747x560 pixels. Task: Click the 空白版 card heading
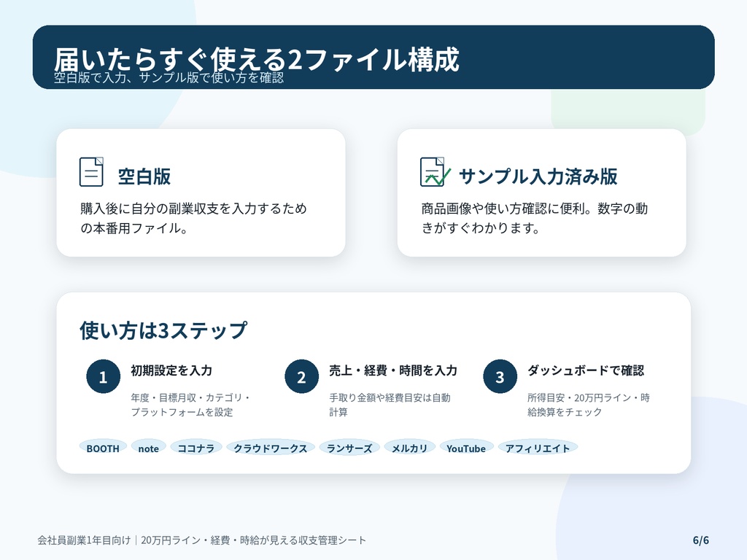tap(144, 176)
